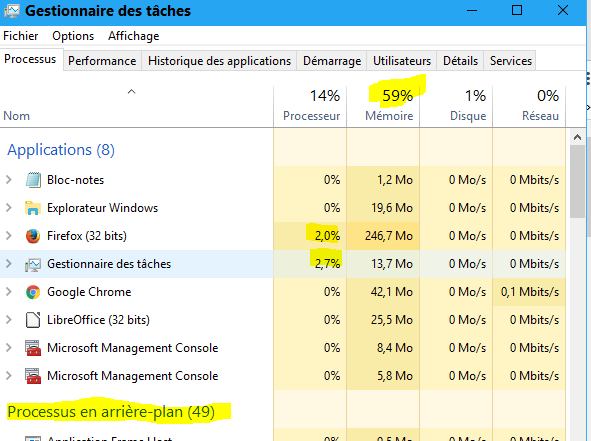The width and height of the screenshot is (591, 441).
Task: Sort by the Disque column header
Action: pos(456,107)
